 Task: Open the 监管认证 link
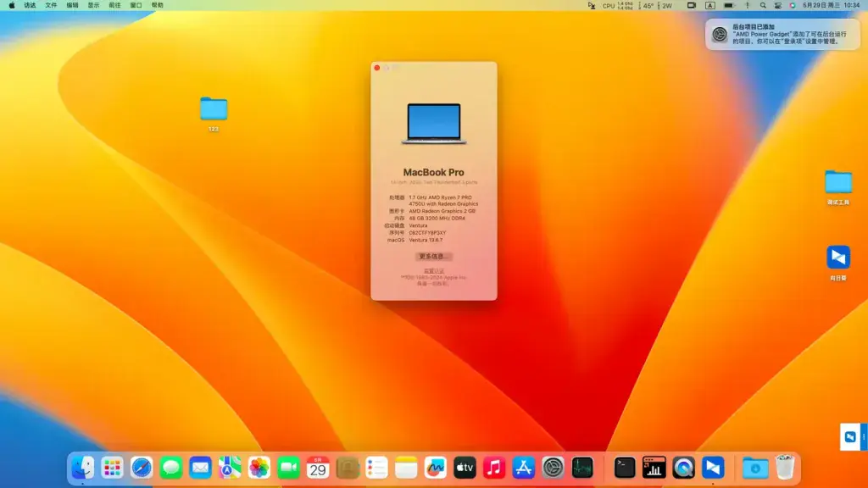click(x=433, y=271)
